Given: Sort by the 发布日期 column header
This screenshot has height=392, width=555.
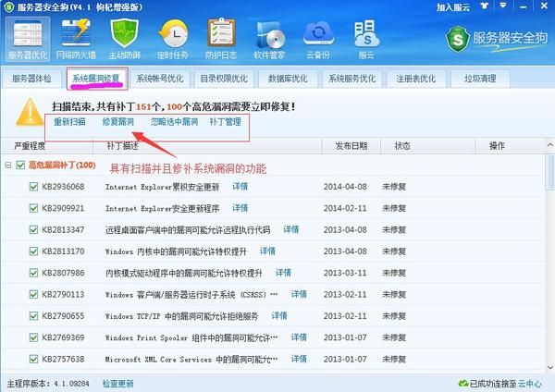Looking at the screenshot, I should click(351, 146).
